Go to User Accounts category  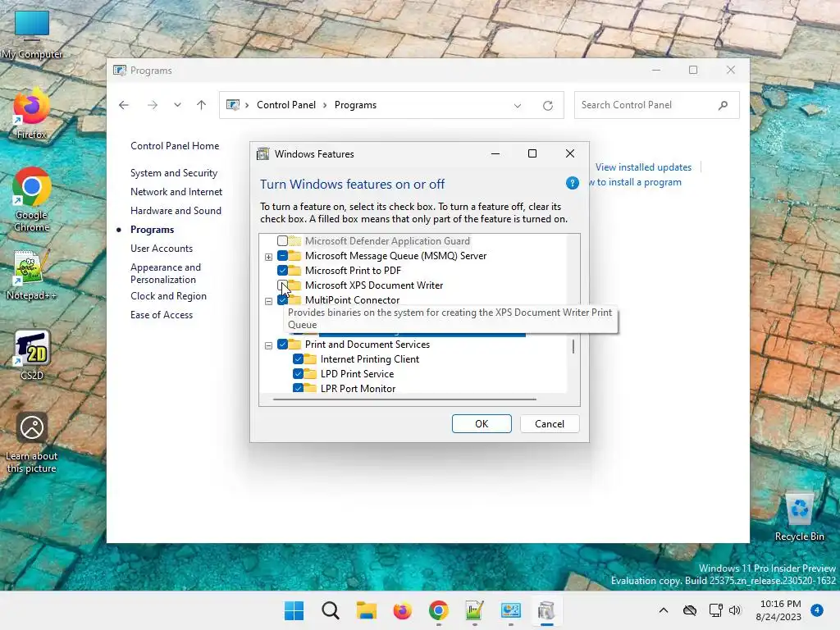[x=162, y=248]
